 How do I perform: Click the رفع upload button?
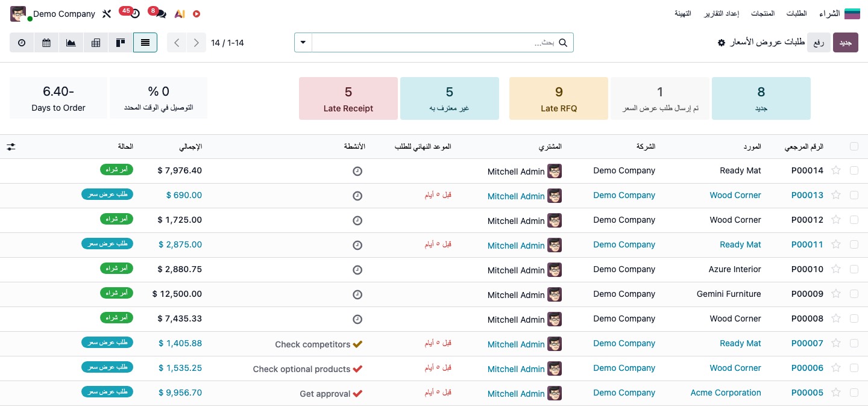pyautogui.click(x=819, y=43)
